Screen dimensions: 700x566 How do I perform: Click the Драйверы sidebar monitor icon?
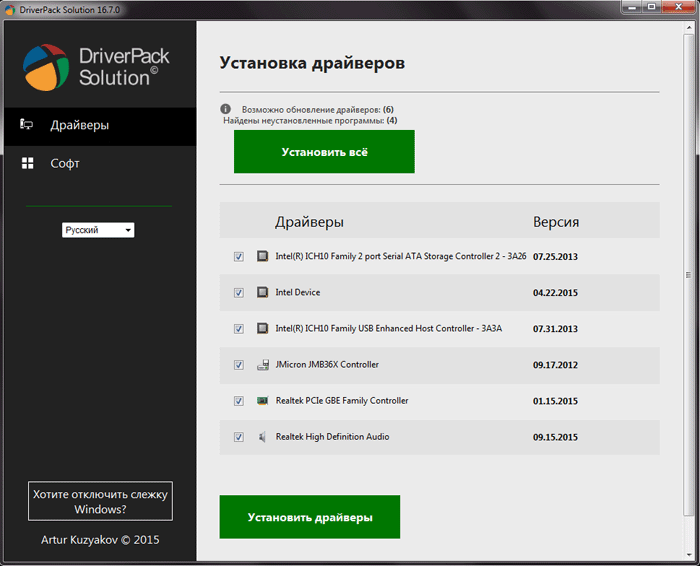coord(26,125)
